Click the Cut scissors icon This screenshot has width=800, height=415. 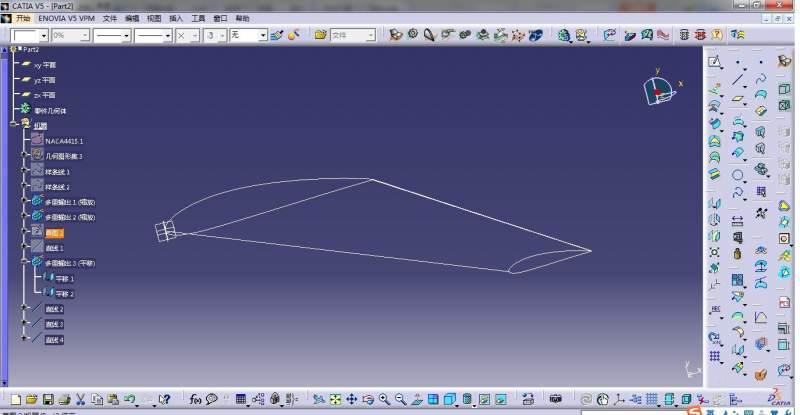80,400
